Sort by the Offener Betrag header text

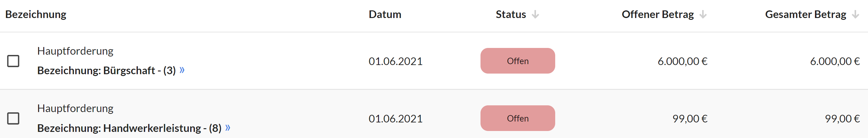click(x=657, y=15)
